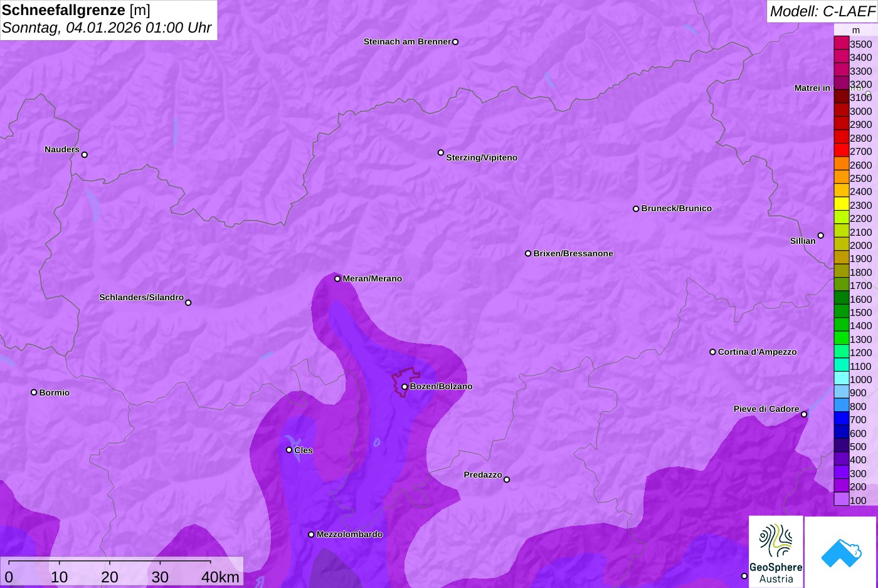The height and width of the screenshot is (588, 878).
Task: Select the Cortina d'Ampezzo label text
Action: (x=758, y=352)
